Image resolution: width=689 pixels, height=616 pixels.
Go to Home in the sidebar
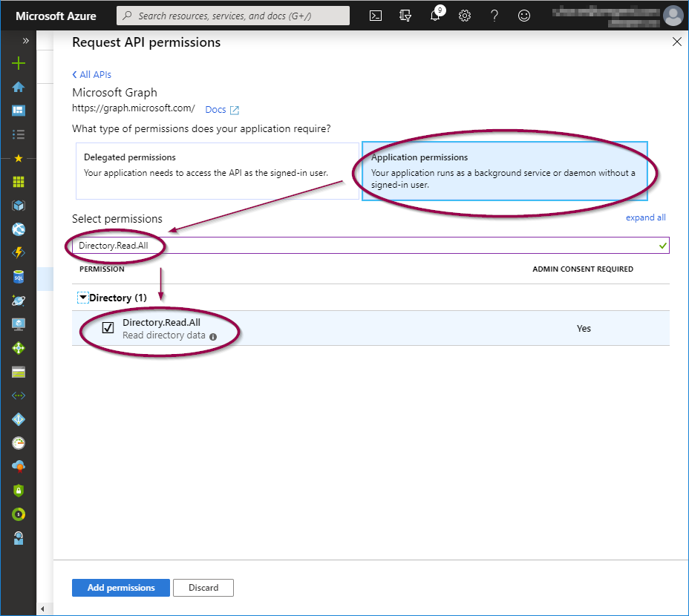(19, 87)
